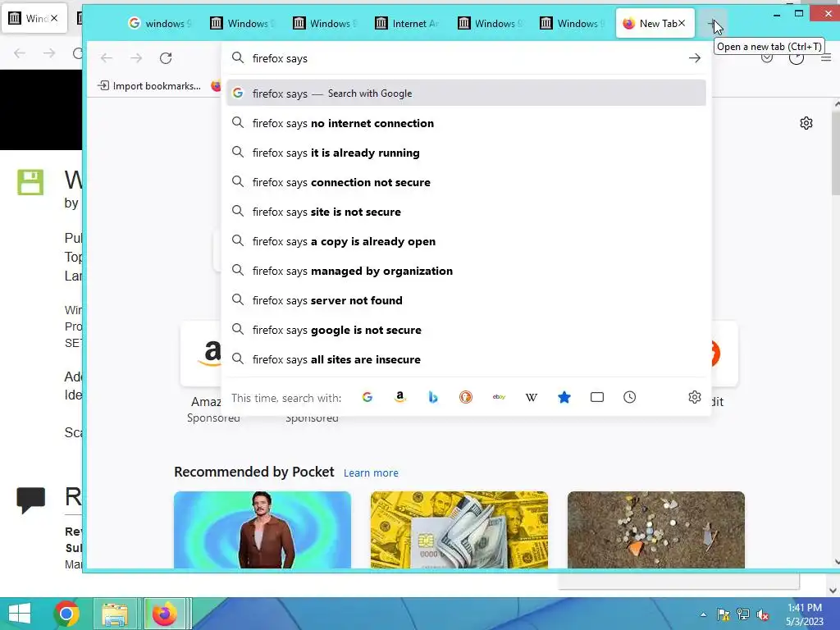The height and width of the screenshot is (630, 840).
Task: Reload the page in Firefox
Action: 166,58
